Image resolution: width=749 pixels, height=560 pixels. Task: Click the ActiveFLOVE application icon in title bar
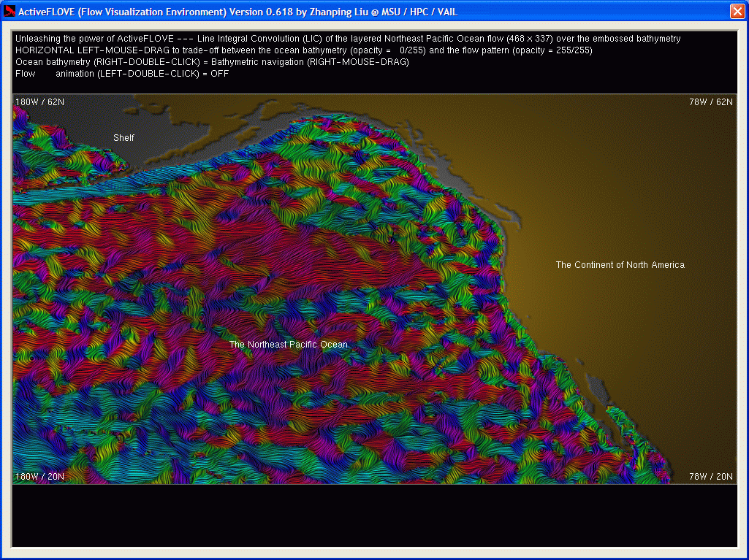tap(9, 11)
